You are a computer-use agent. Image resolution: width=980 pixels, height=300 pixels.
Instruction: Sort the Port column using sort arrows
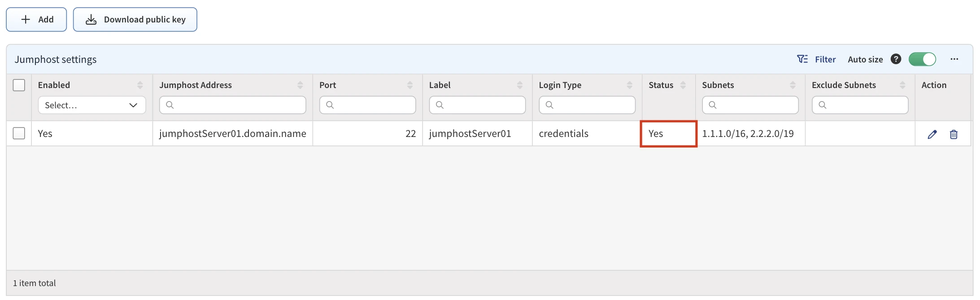(409, 85)
